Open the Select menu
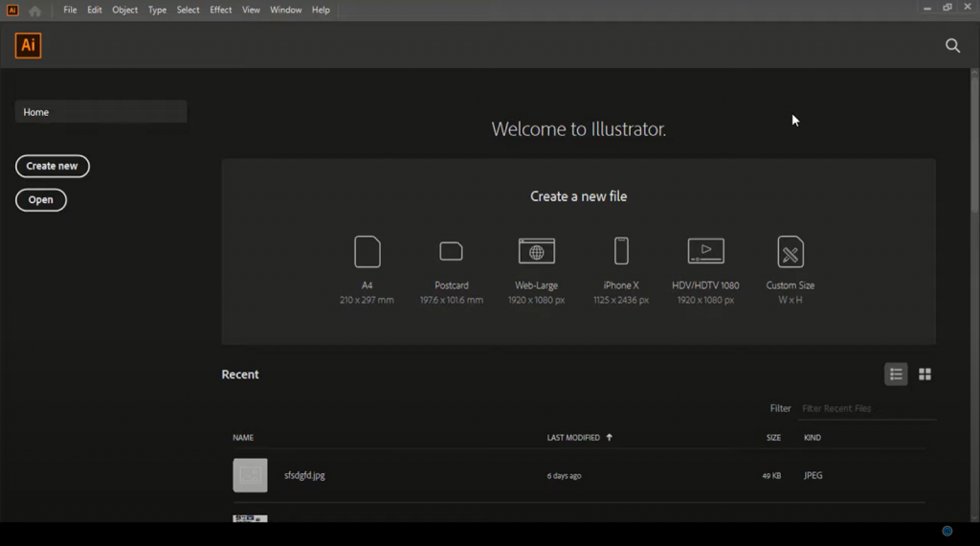This screenshot has height=546, width=980. coord(189,10)
